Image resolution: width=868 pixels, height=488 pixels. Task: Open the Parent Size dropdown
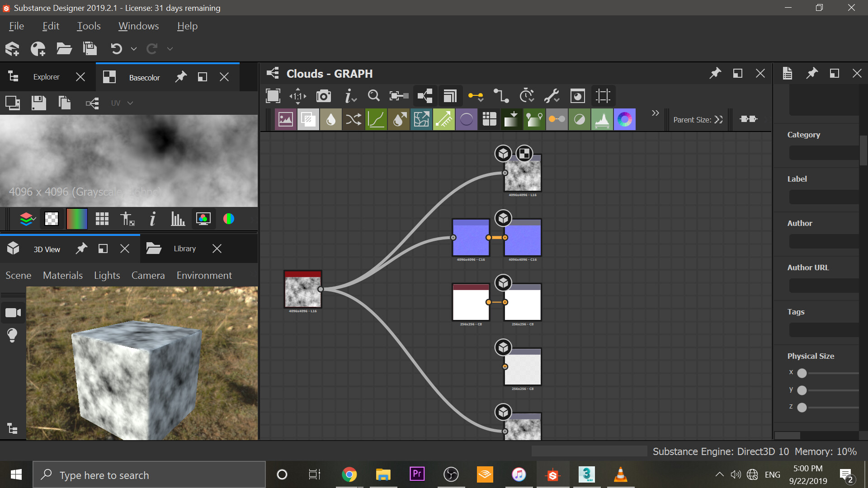719,119
